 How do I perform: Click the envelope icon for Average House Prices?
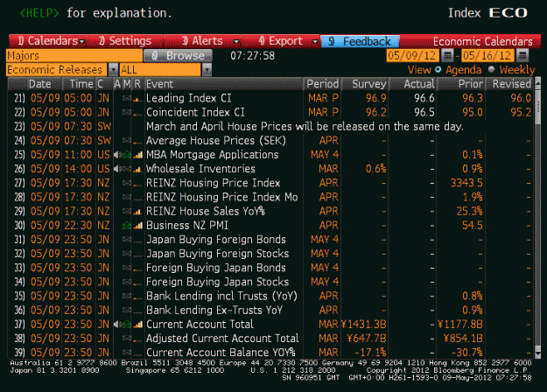(x=127, y=141)
